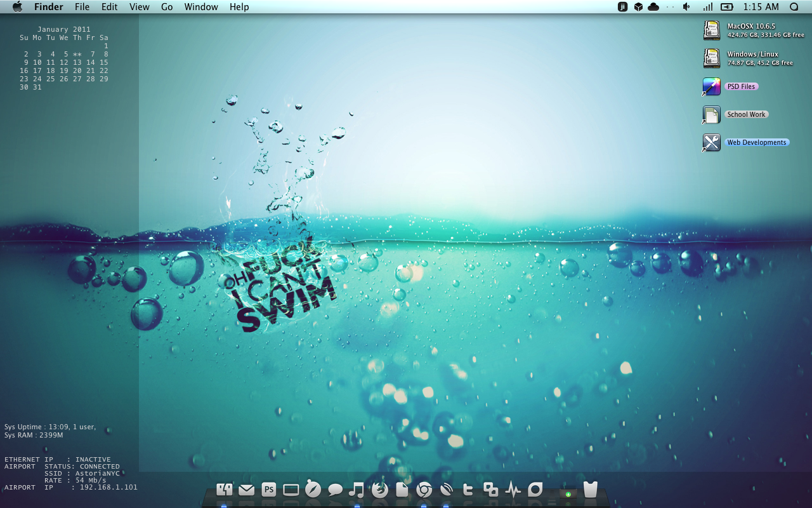Launch Activity Monitor pulse icon in dock

click(513, 490)
